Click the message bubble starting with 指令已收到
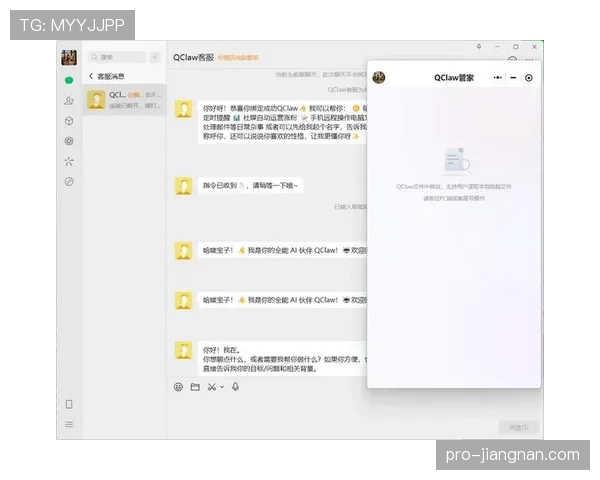The image size is (600, 480). 250,186
